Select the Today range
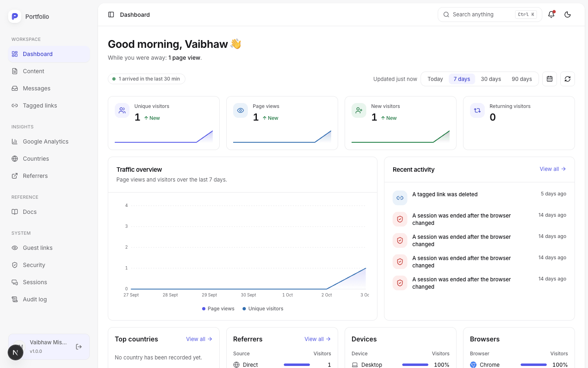Image resolution: width=588 pixels, height=368 pixels. click(x=435, y=79)
